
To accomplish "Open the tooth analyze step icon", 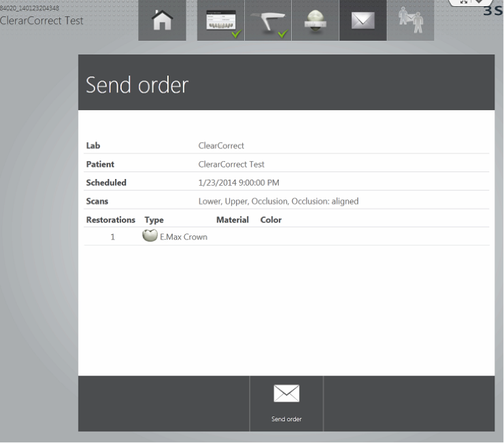I will tap(316, 20).
